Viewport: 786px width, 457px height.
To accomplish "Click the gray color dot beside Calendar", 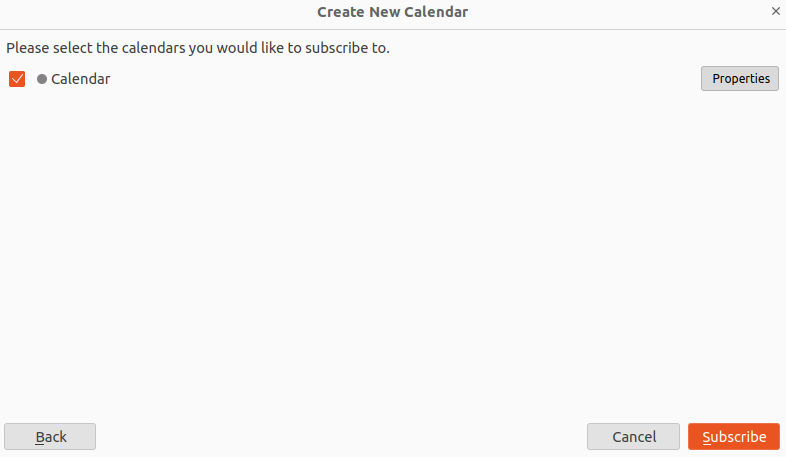I will [x=42, y=79].
